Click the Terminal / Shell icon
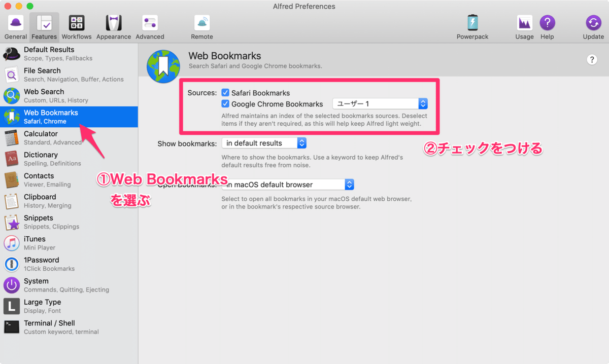The width and height of the screenshot is (609, 364). click(12, 327)
